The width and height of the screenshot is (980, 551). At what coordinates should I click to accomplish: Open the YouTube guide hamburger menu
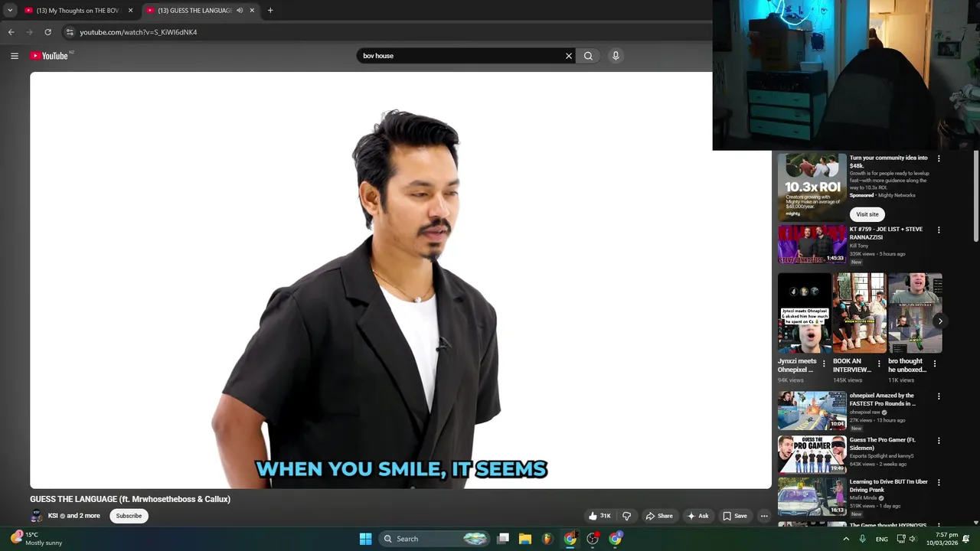15,56
